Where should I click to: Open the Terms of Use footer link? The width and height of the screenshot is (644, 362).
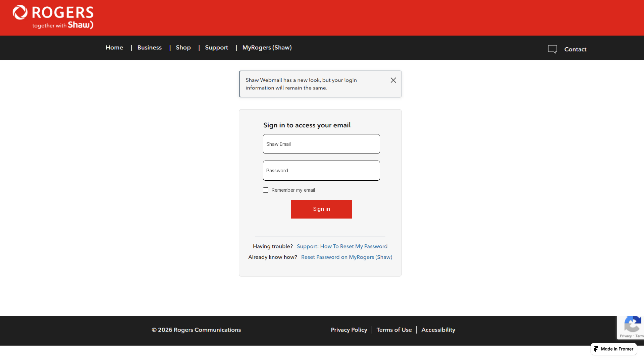394,330
